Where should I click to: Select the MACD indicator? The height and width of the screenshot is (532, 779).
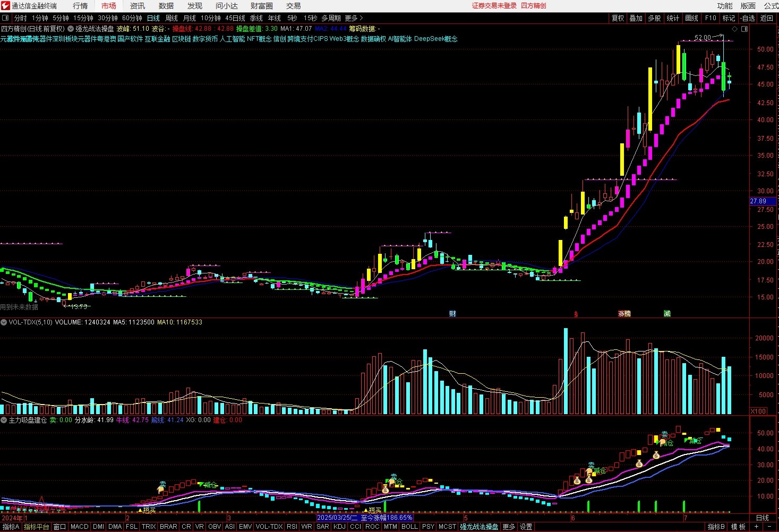click(x=79, y=527)
